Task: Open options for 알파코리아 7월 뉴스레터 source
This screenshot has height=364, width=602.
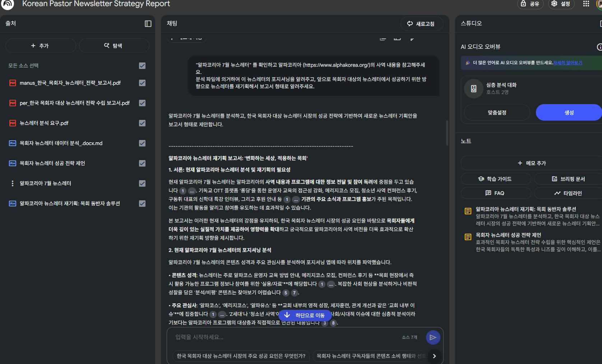Action: tap(13, 183)
